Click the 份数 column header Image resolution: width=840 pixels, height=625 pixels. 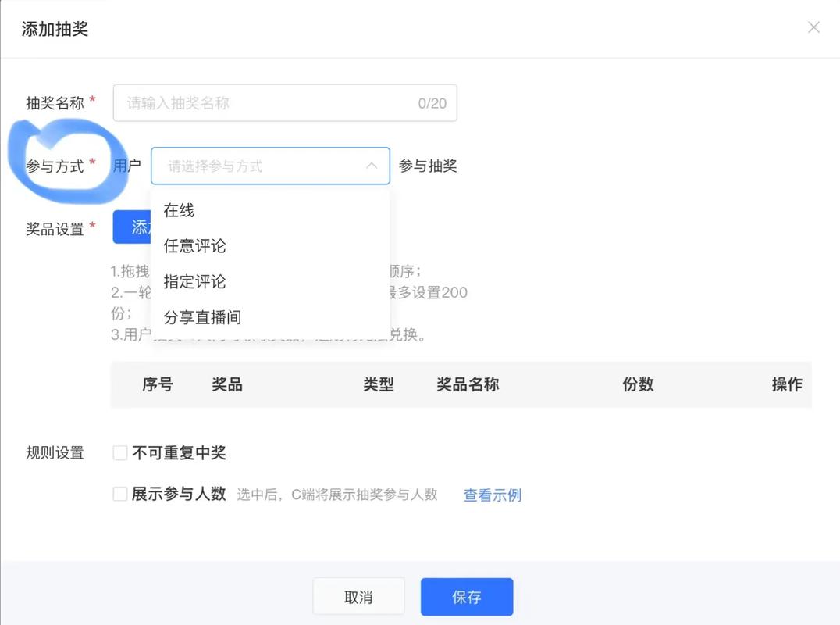point(638,384)
